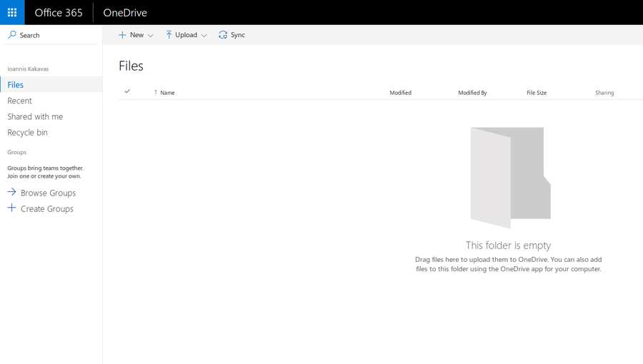This screenshot has width=643, height=364.
Task: Click the OneDrive title link
Action: tap(125, 13)
